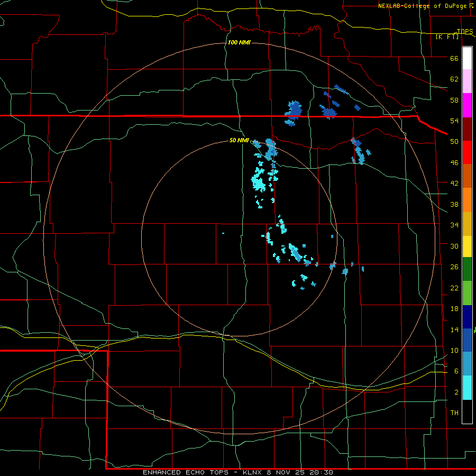The width and height of the screenshot is (476, 476).
Task: Click the TOPS legend title
Action: 465,31
